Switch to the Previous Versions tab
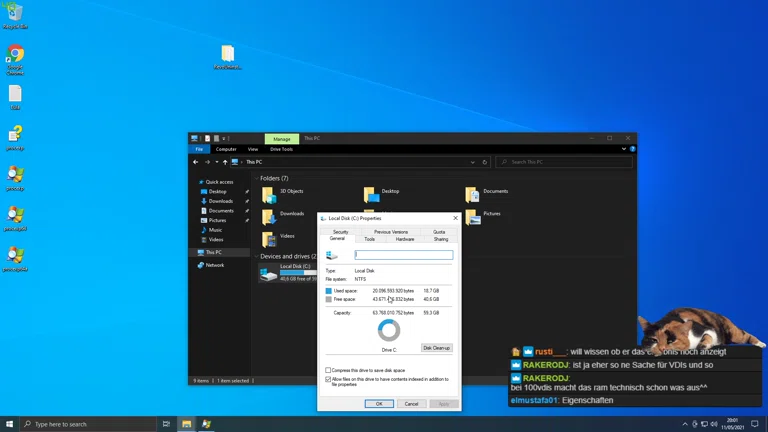The height and width of the screenshot is (432, 768). (391, 232)
